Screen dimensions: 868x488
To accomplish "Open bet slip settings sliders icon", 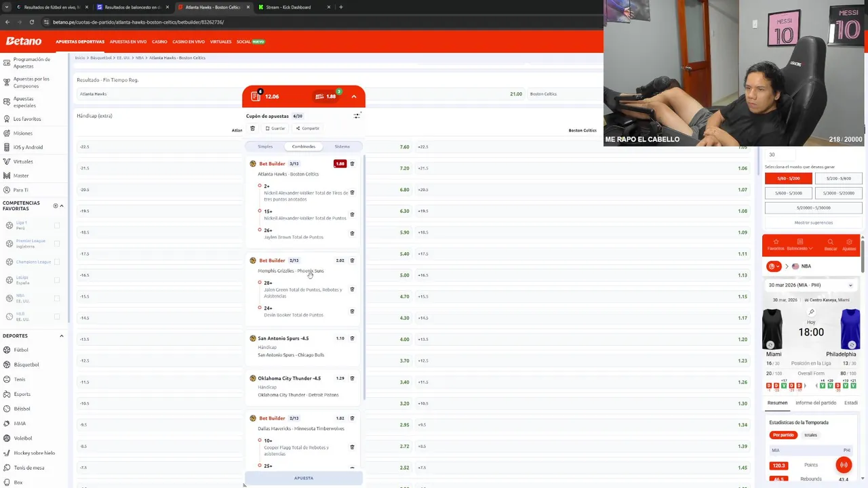I will [357, 116].
